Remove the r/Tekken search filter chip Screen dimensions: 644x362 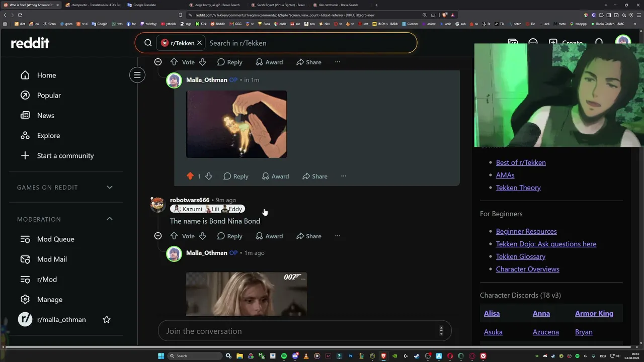[199, 43]
